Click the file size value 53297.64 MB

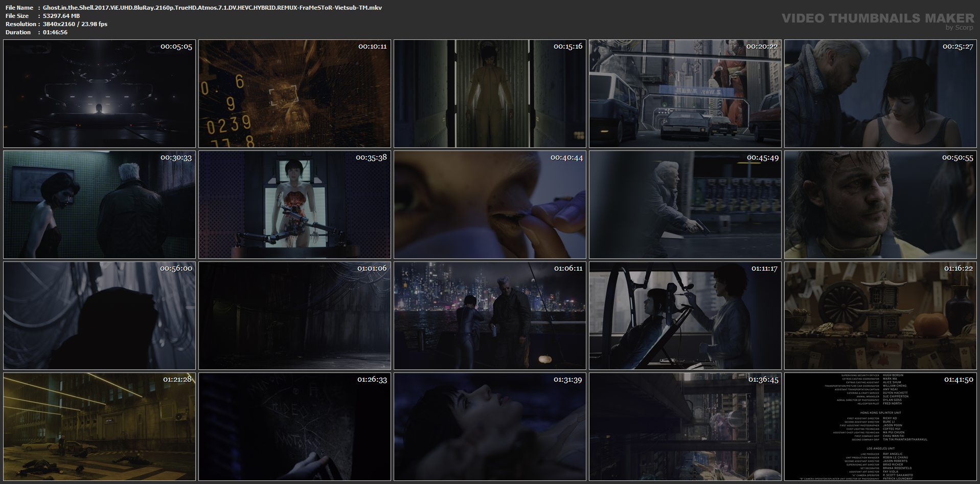(x=61, y=16)
